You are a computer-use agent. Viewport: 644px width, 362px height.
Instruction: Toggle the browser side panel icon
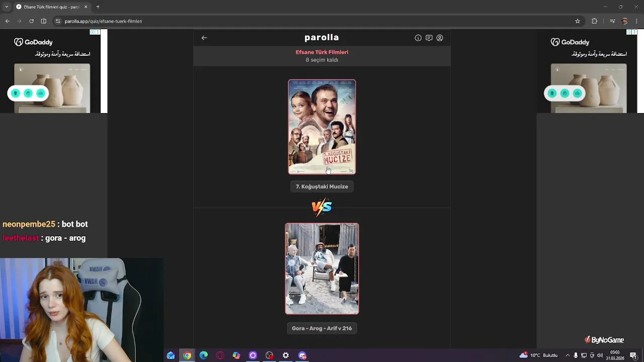point(44,21)
